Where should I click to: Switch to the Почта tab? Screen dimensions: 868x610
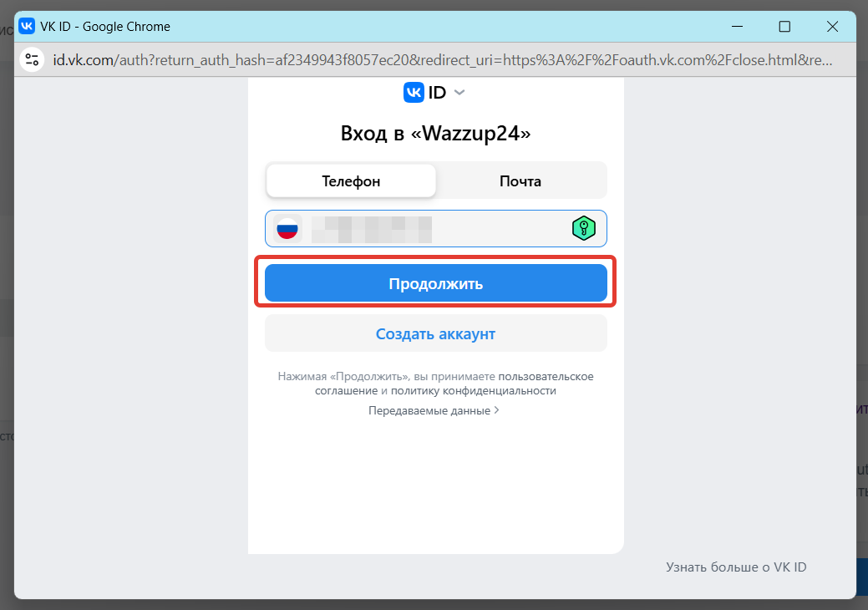point(520,181)
